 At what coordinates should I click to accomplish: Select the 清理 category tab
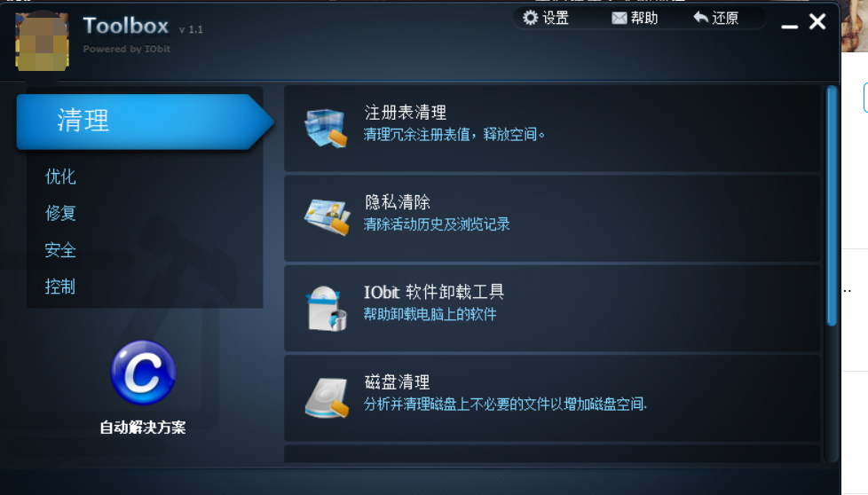[145, 122]
